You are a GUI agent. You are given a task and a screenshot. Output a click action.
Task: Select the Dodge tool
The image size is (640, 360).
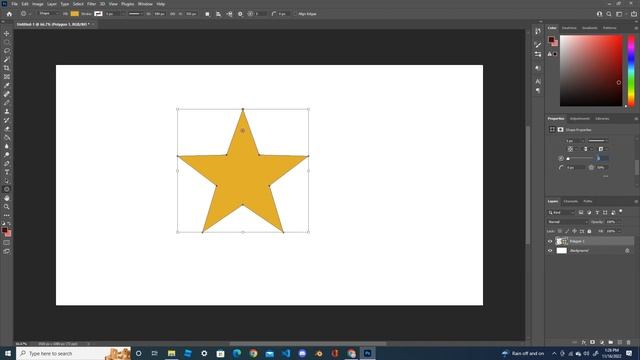click(7, 155)
